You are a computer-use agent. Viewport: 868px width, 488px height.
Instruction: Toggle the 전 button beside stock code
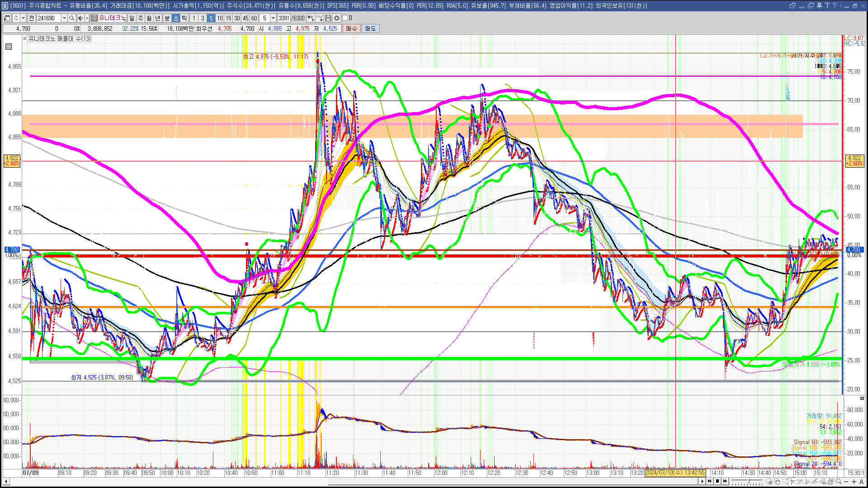pyautogui.click(x=31, y=18)
